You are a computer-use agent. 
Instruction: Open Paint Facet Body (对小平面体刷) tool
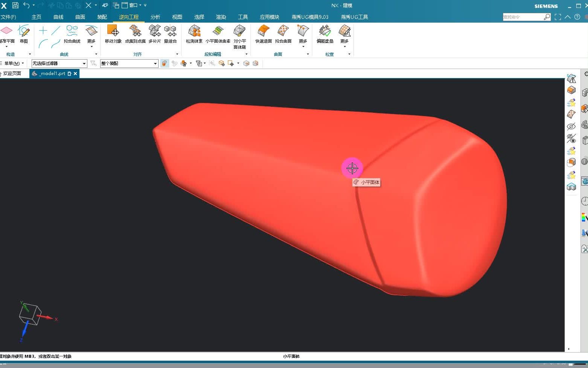point(240,37)
